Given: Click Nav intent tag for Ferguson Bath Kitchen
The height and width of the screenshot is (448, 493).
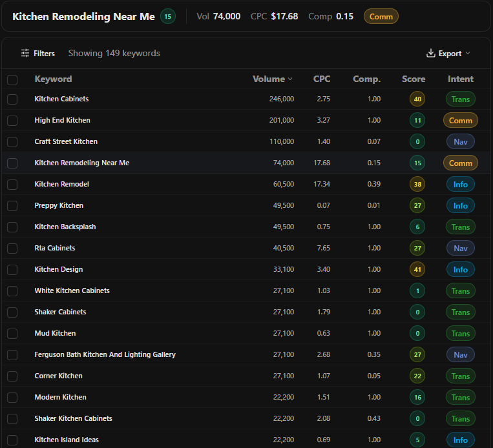Looking at the screenshot, I should 461,354.
